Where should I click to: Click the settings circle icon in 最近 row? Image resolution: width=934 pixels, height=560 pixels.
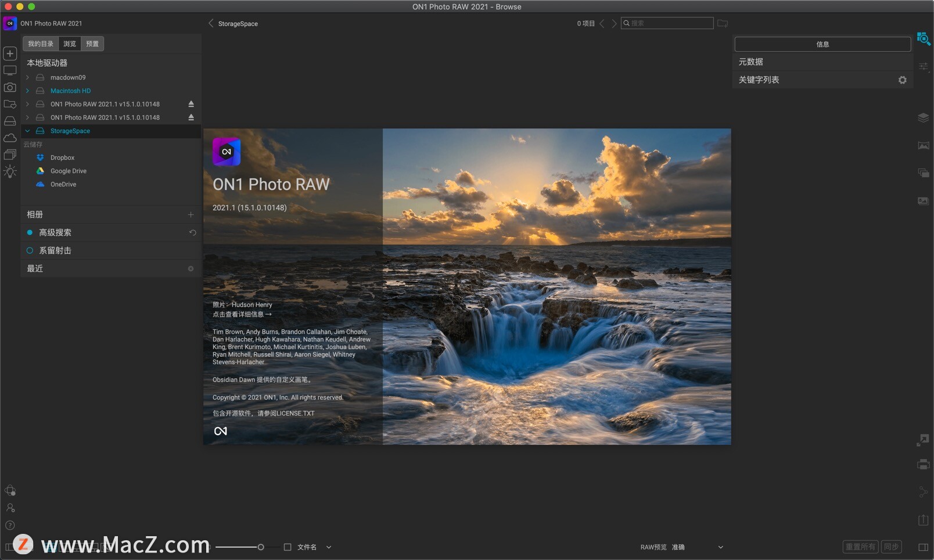click(191, 268)
